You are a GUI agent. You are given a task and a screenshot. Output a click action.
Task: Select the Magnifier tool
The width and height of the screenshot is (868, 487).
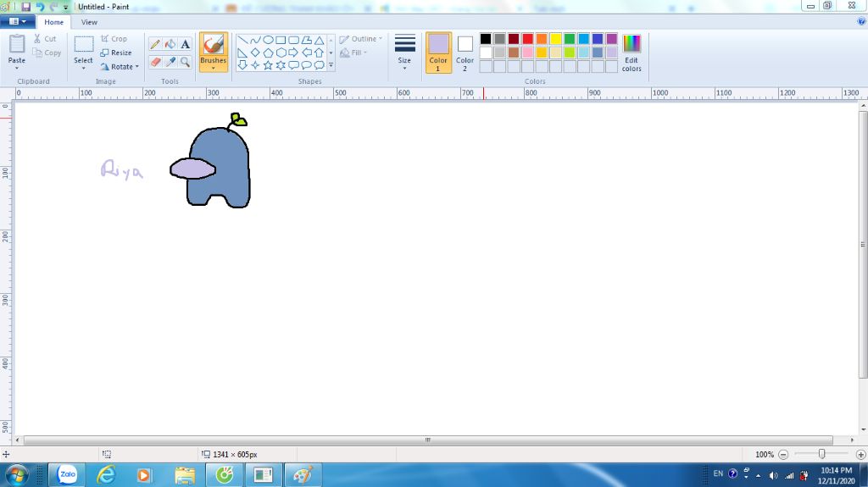(x=186, y=62)
